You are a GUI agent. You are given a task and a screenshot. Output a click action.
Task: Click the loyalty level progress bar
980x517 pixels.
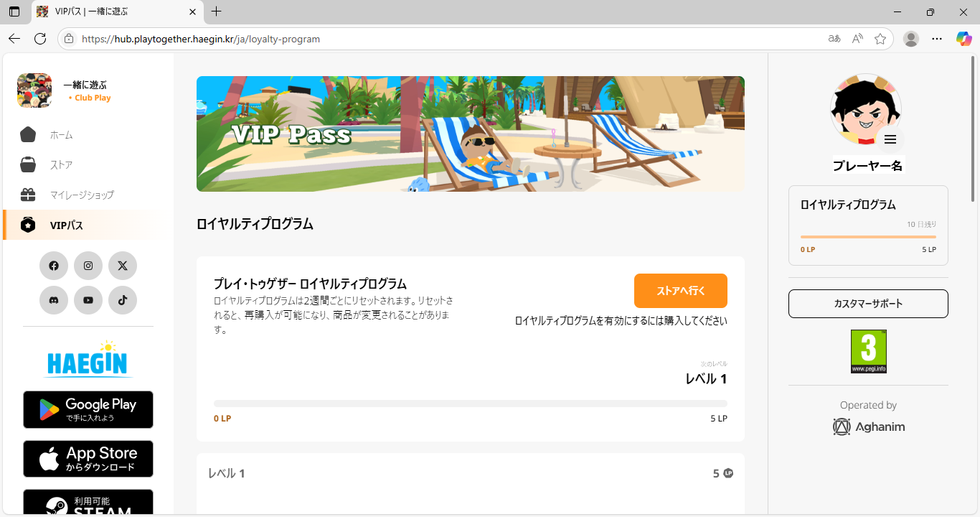tap(470, 404)
